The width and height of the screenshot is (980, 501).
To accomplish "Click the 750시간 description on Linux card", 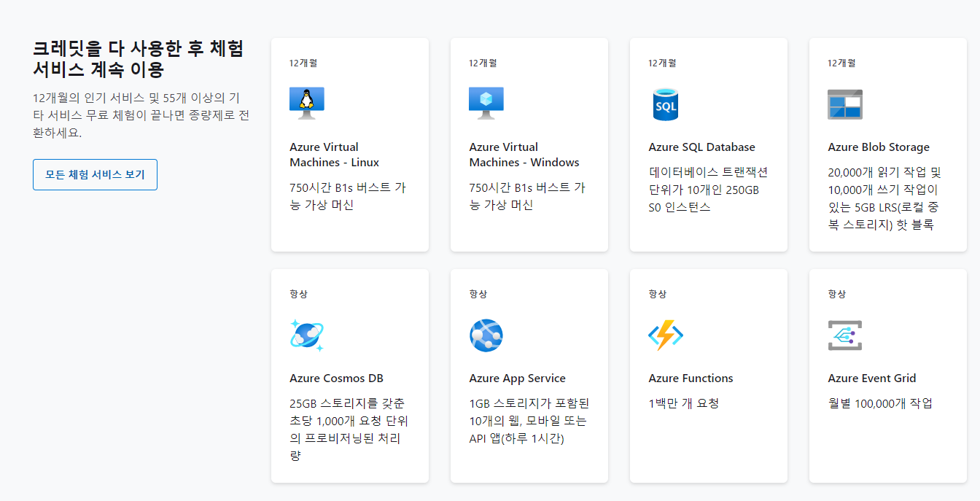I will pyautogui.click(x=348, y=196).
